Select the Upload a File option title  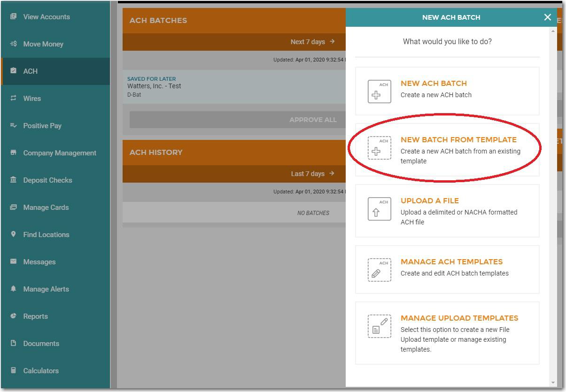[x=429, y=200]
